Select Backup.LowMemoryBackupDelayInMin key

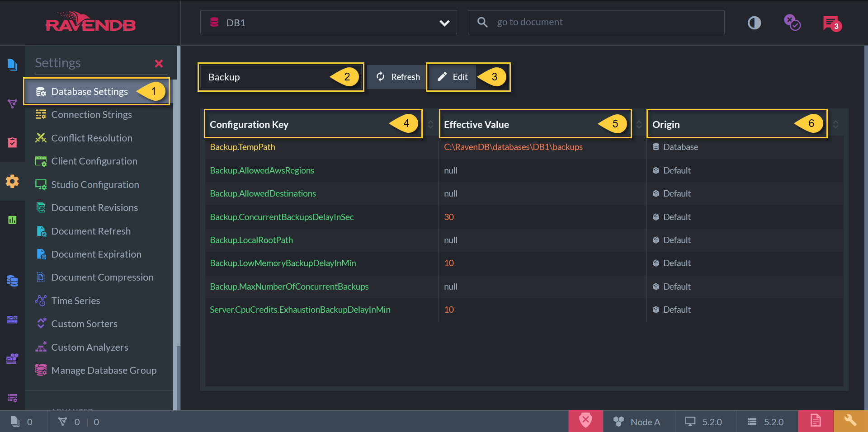pyautogui.click(x=283, y=263)
